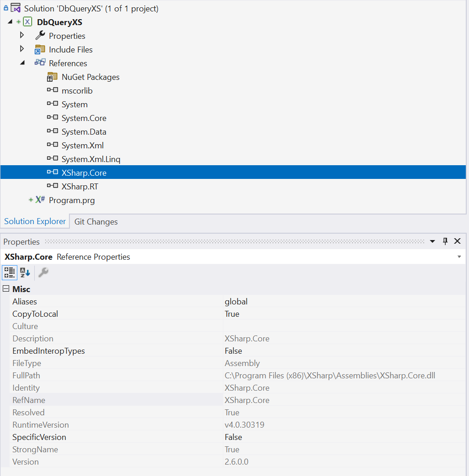Select the Culture property row
This screenshot has height=476, width=469.
pos(237,326)
